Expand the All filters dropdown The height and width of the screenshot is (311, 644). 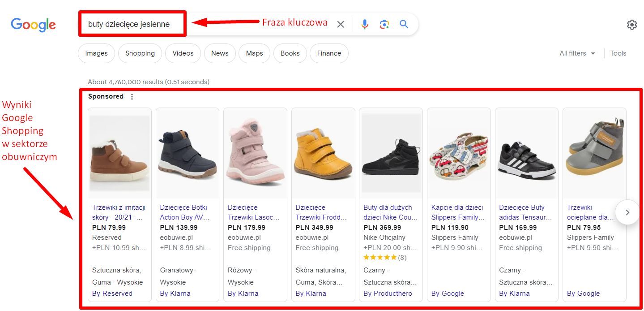tap(577, 53)
